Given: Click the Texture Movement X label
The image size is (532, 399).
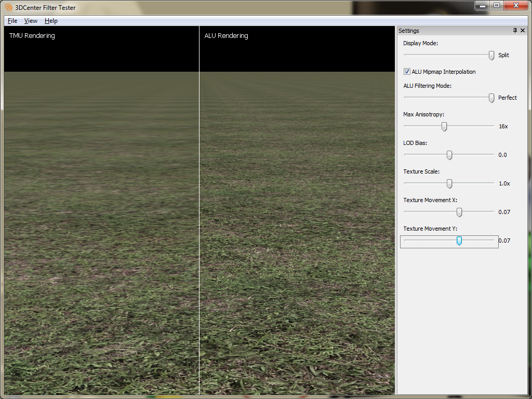Looking at the screenshot, I should 430,200.
